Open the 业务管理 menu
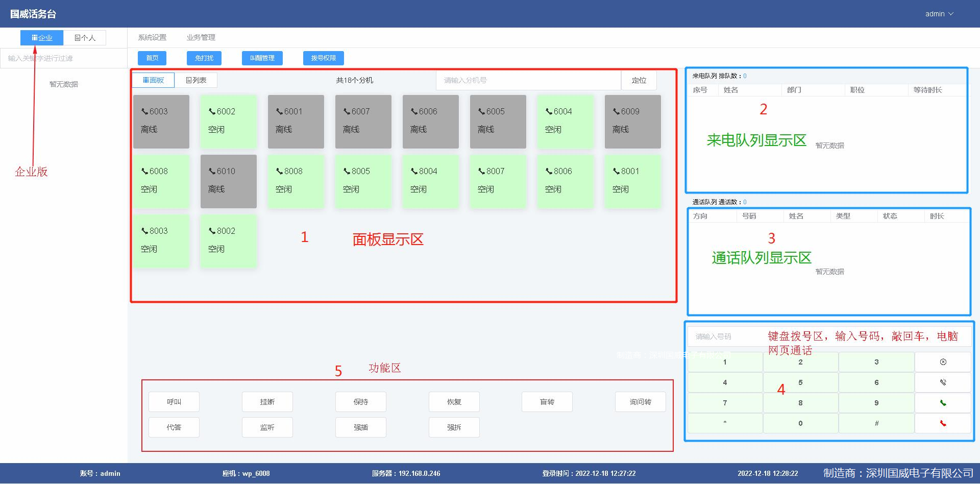The height and width of the screenshot is (484, 980). pyautogui.click(x=201, y=37)
